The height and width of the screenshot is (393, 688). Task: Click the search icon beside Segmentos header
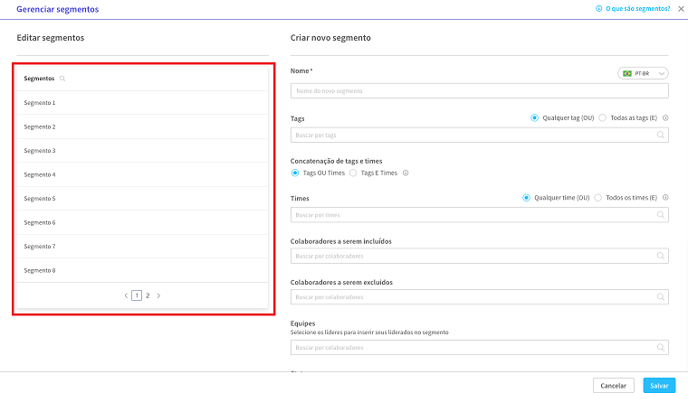(x=62, y=79)
